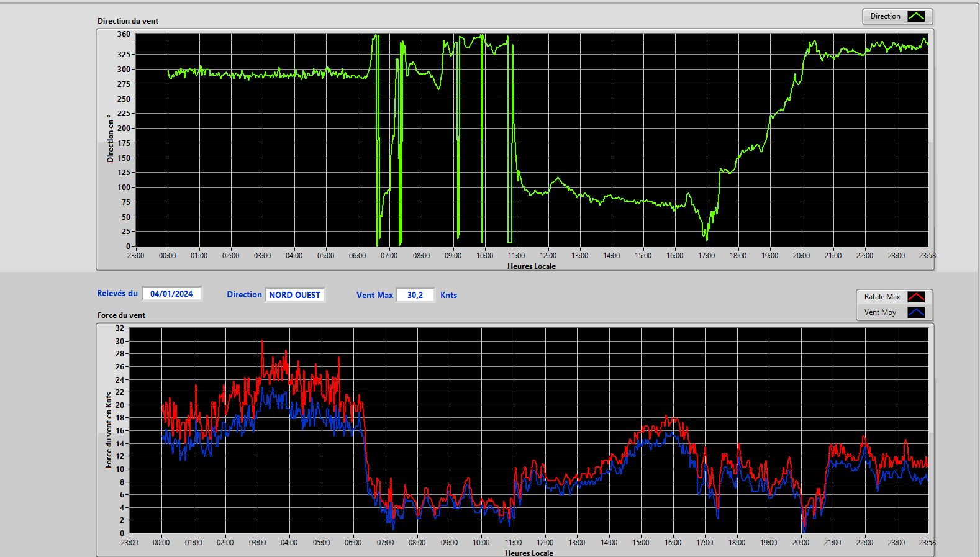Viewport: 980px width, 557px height.
Task: Click the 'Force du vent en Knts' axis label
Action: tap(109, 430)
